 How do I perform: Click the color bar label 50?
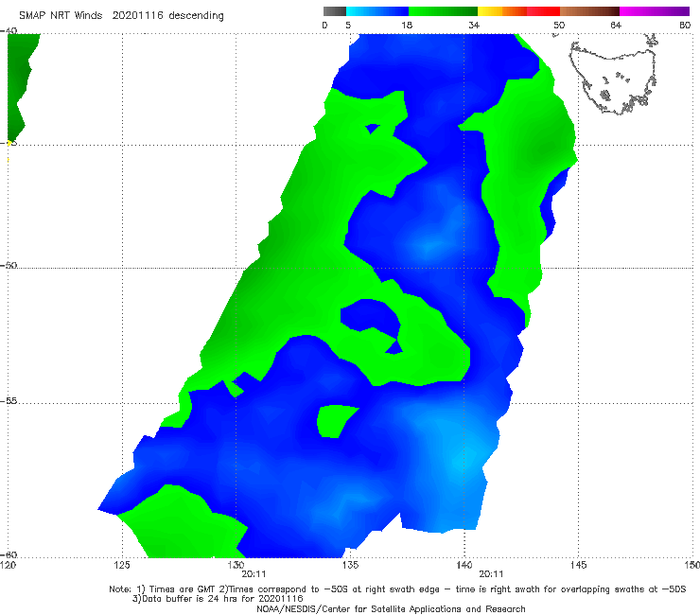559,25
